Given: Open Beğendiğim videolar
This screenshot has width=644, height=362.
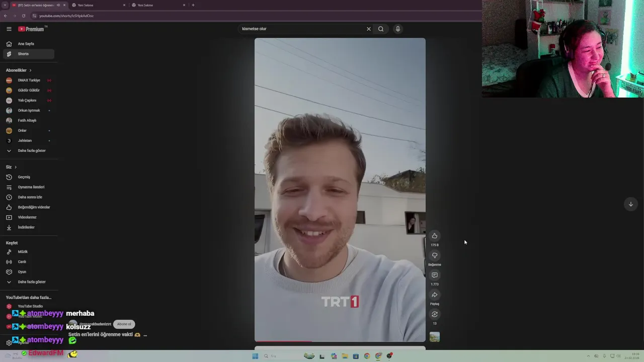Looking at the screenshot, I should point(28,207).
